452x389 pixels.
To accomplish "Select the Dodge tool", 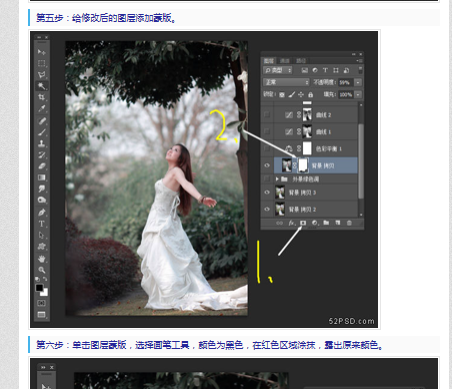I will (x=41, y=200).
